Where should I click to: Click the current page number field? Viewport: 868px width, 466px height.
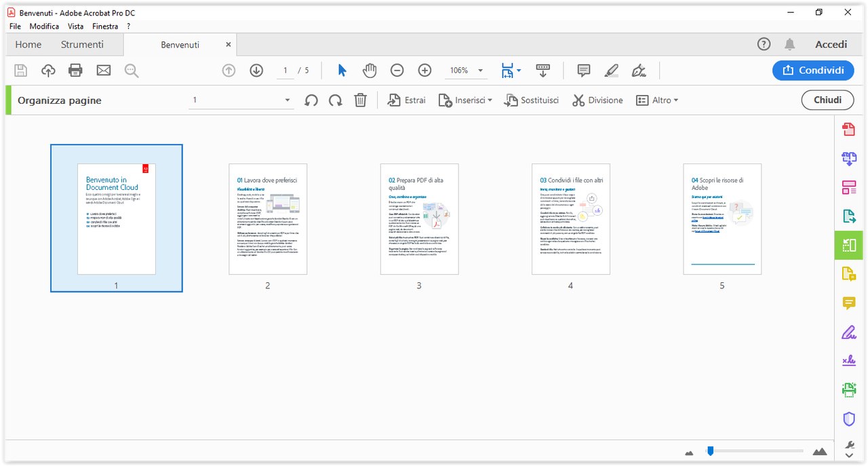[x=285, y=71]
